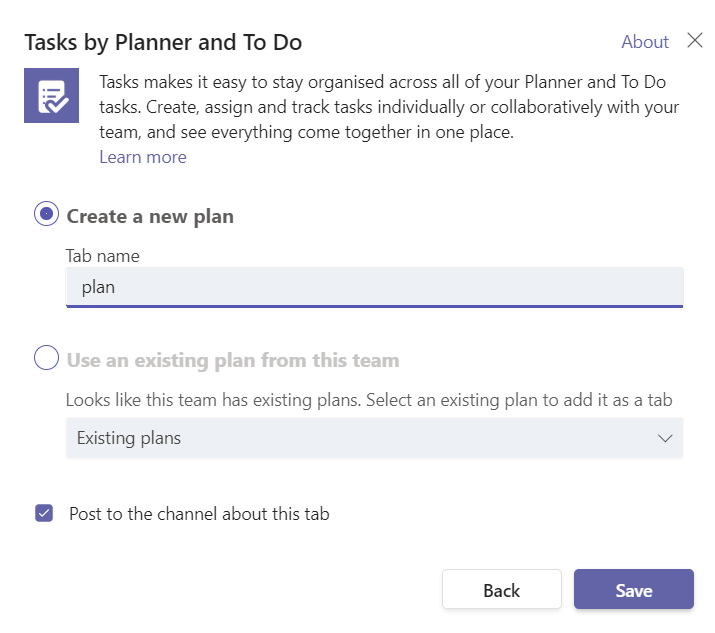Click the Tasks by Planner and To Do title
The height and width of the screenshot is (633, 715).
[x=163, y=42]
